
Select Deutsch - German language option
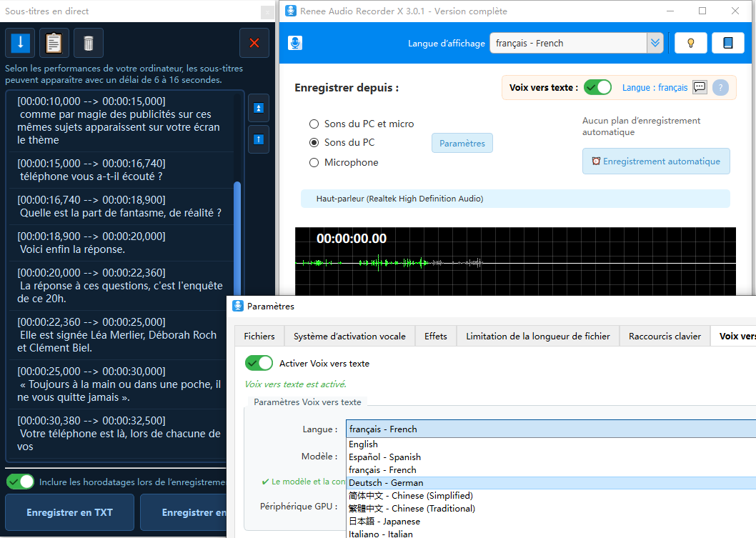(x=551, y=482)
